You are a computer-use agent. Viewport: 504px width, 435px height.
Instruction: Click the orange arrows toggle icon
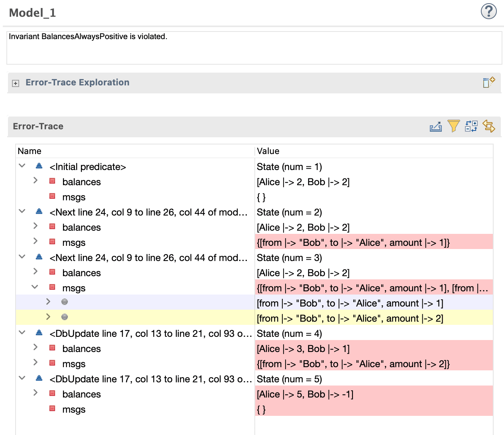click(x=488, y=126)
